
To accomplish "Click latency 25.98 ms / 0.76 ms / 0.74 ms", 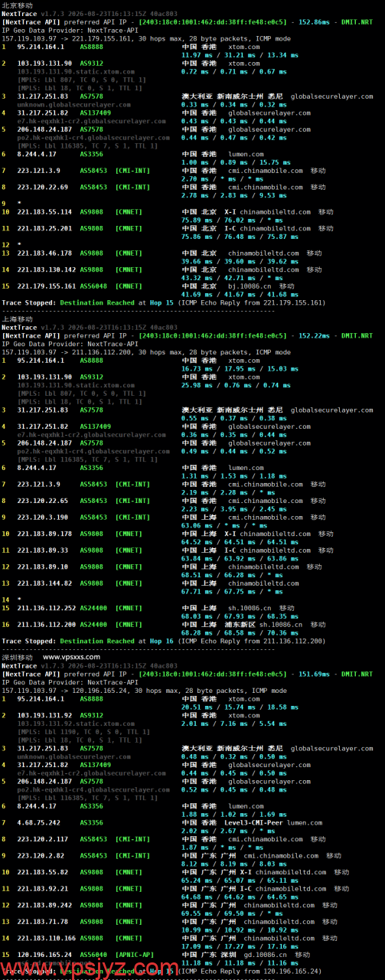I will [234, 385].
